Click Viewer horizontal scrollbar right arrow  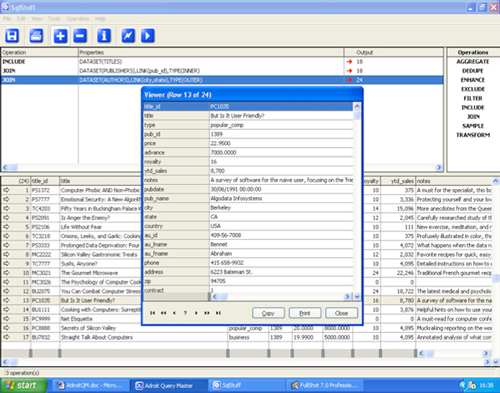click(x=347, y=296)
